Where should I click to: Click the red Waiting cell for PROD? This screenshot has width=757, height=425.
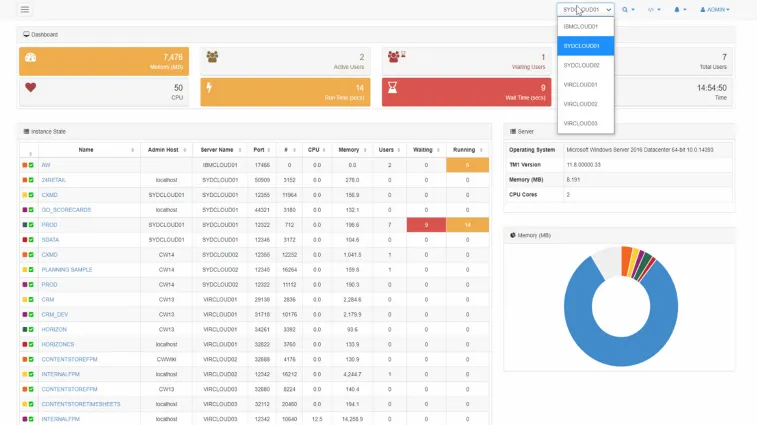426,225
